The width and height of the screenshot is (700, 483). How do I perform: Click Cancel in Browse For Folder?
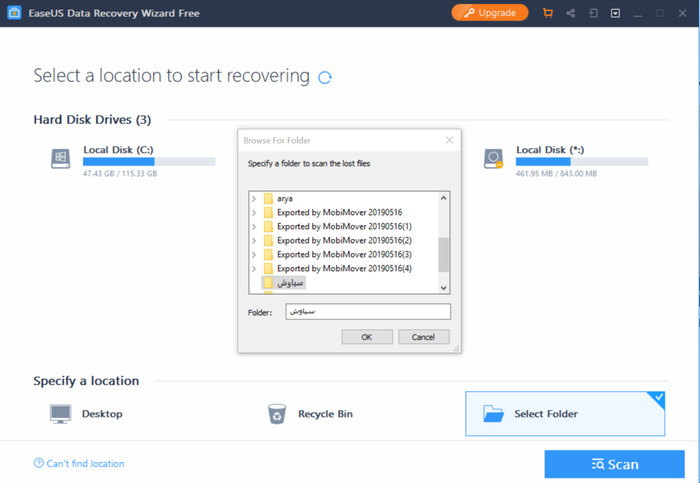pyautogui.click(x=424, y=337)
